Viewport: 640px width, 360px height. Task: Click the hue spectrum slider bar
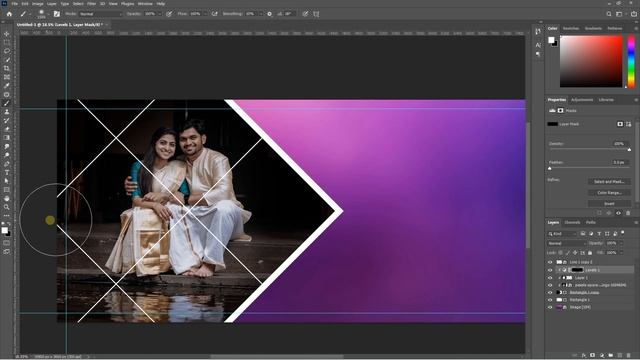631,61
